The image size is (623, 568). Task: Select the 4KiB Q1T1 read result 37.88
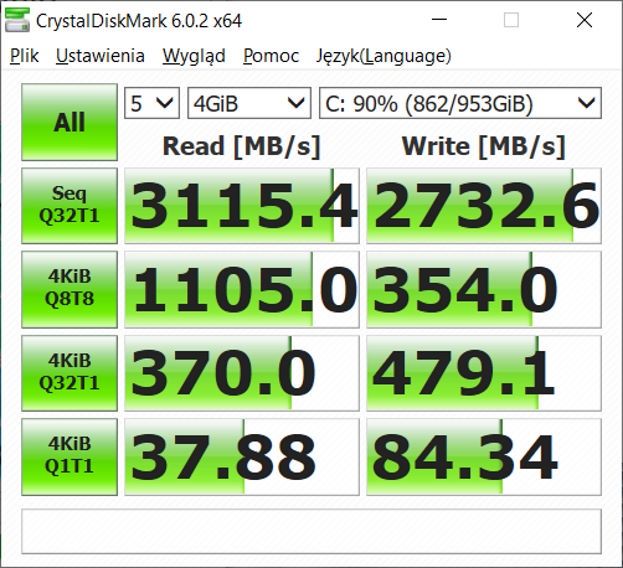tap(242, 457)
